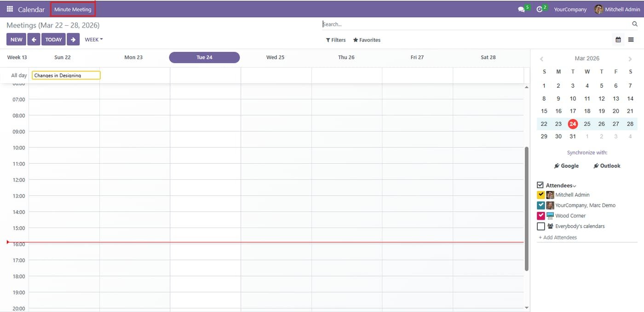
Task: Create a meeting with NEW button
Action: click(16, 40)
